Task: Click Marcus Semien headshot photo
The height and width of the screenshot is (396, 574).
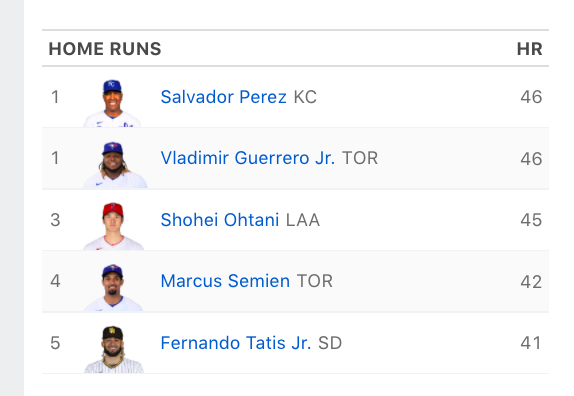Action: [113, 288]
